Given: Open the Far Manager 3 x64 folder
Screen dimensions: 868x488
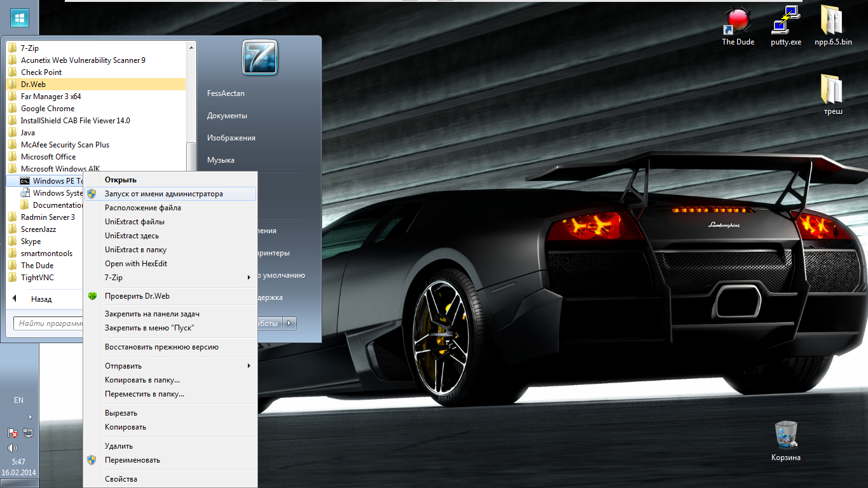Looking at the screenshot, I should point(96,96).
